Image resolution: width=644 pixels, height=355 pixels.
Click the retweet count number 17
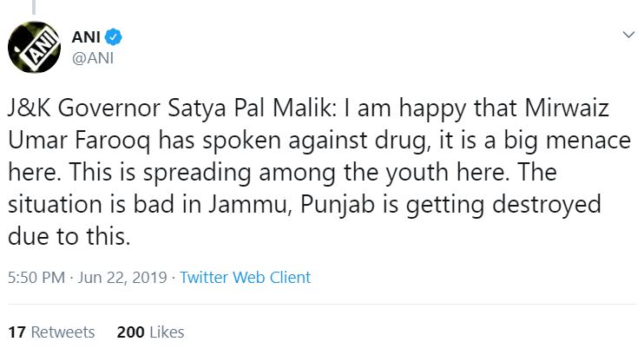click(15, 332)
